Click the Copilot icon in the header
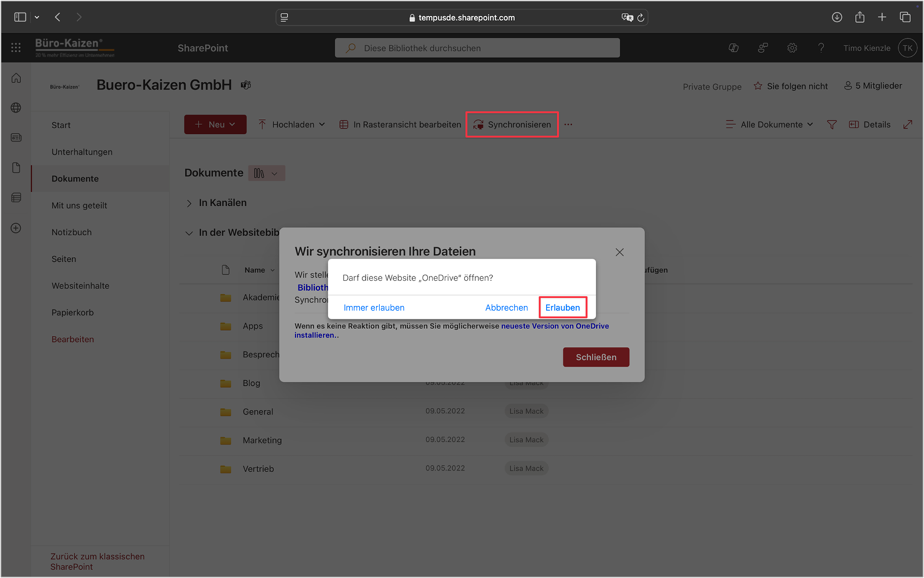 (734, 47)
